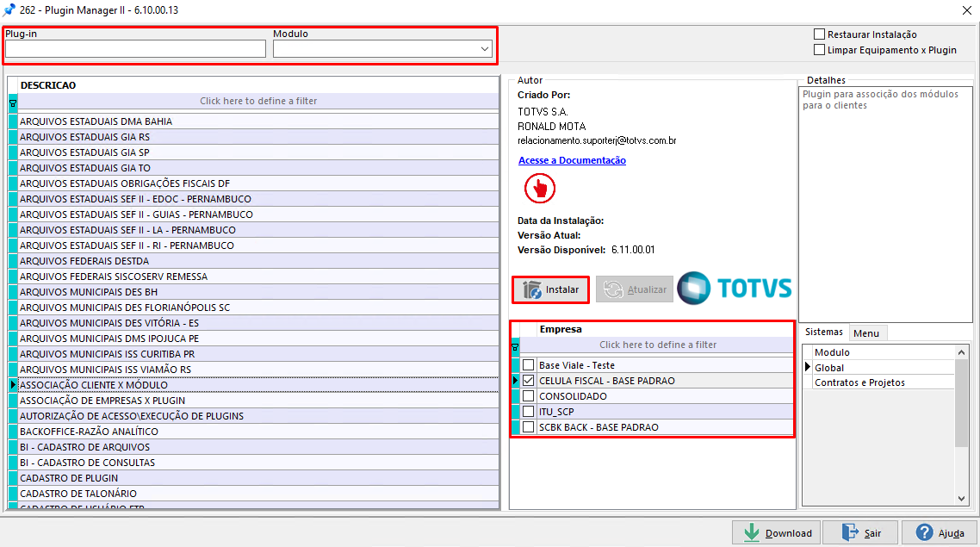
Task: Click the Download button
Action: coord(777,532)
